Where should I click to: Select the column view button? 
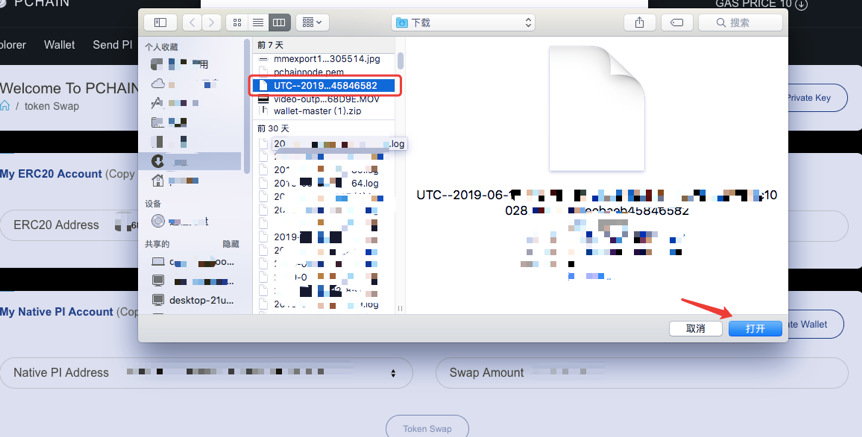point(279,23)
